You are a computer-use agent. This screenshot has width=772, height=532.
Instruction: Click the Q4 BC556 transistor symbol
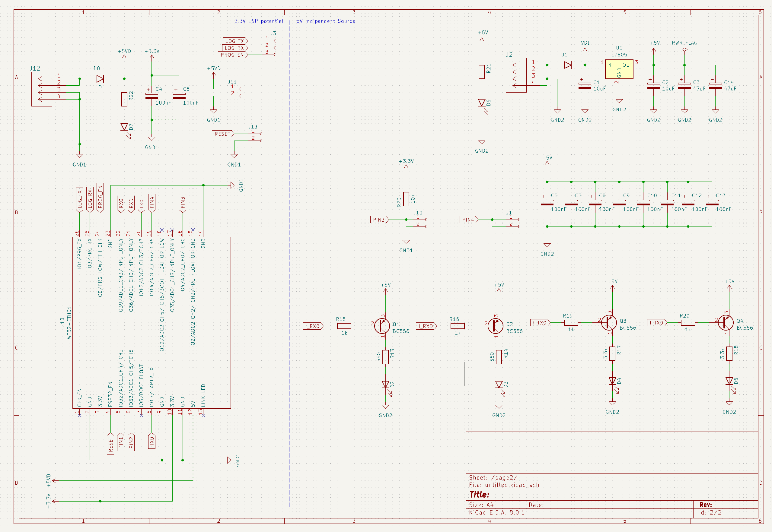click(x=726, y=322)
